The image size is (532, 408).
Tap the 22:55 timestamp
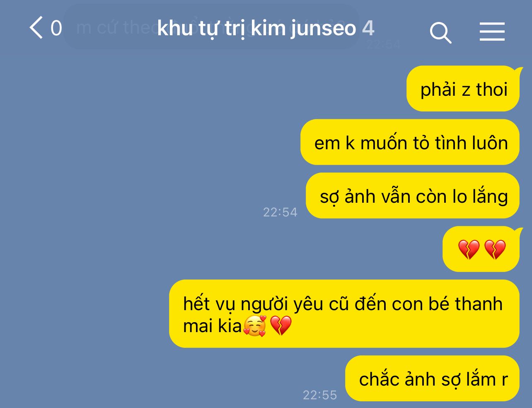pos(320,395)
